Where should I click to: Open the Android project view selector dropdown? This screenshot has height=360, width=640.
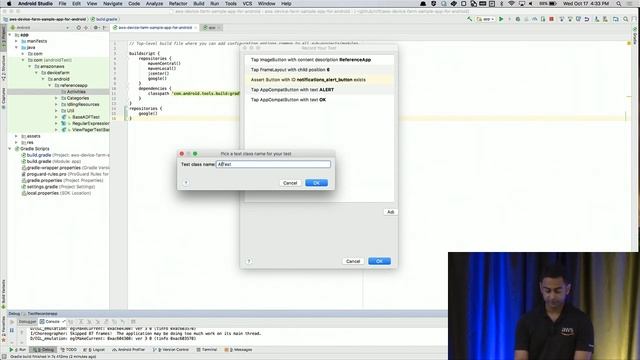pyautogui.click(x=40, y=28)
